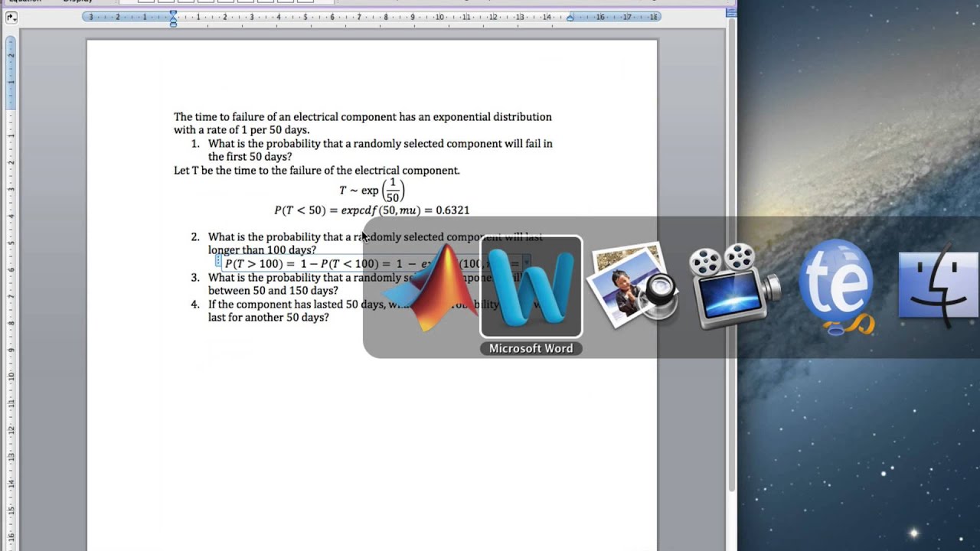
Task: Switch to MATLAB in the app switcher
Action: point(430,289)
